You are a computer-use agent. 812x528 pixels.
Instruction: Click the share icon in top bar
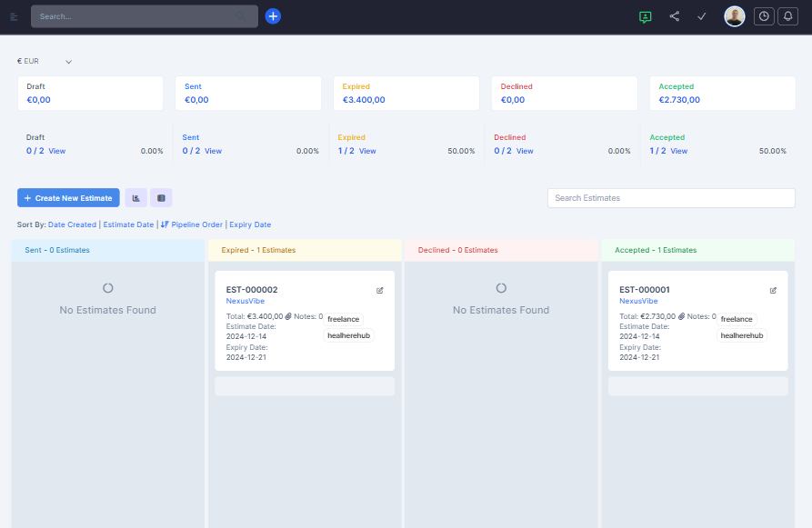674,16
